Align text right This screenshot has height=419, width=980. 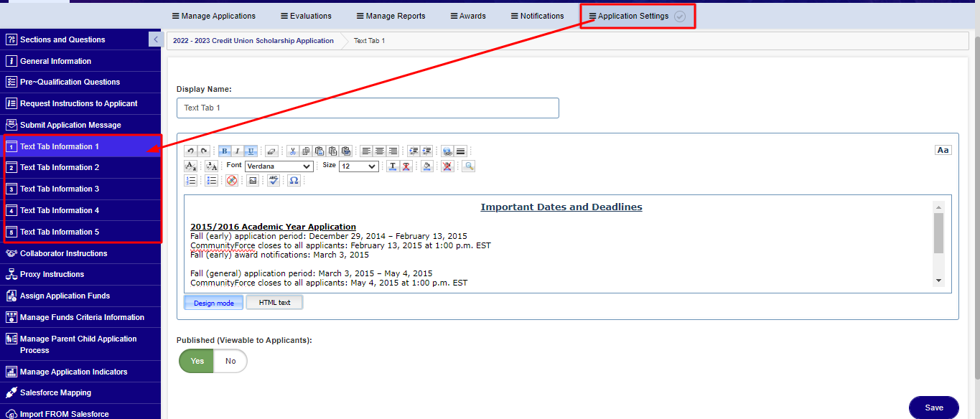click(x=393, y=151)
